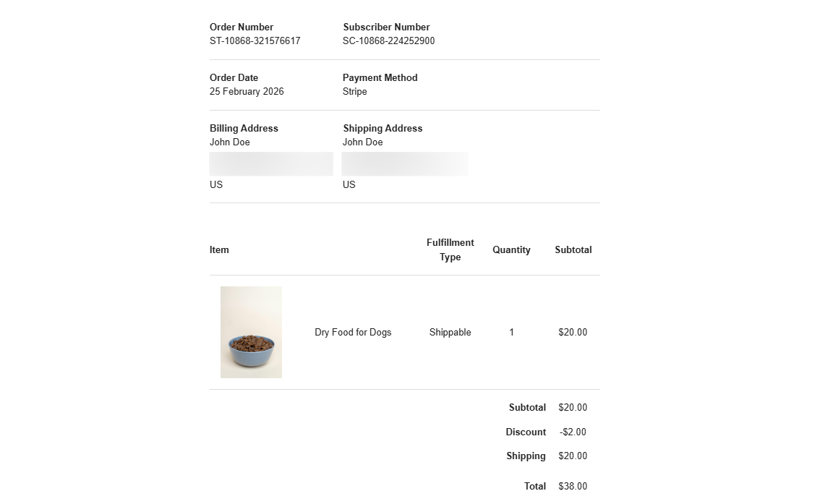Click the blurred billing address block
The width and height of the screenshot is (833, 504).
pyautogui.click(x=271, y=163)
